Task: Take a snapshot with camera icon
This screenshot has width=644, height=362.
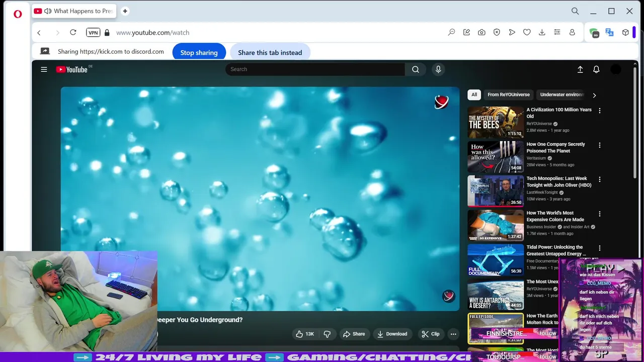Action: tap(481, 33)
